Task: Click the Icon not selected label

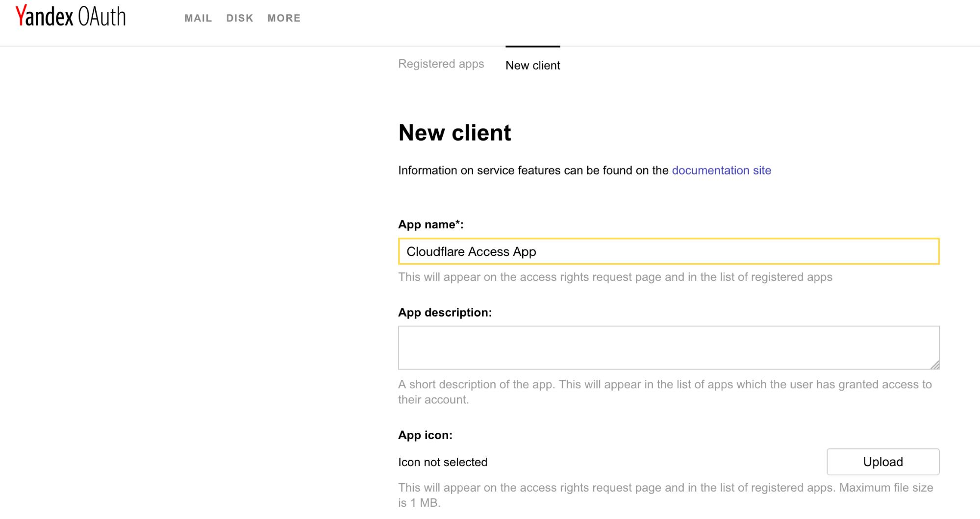Action: [442, 462]
